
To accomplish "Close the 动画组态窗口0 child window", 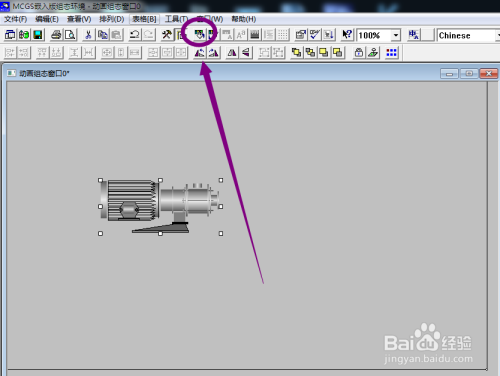I will [489, 73].
